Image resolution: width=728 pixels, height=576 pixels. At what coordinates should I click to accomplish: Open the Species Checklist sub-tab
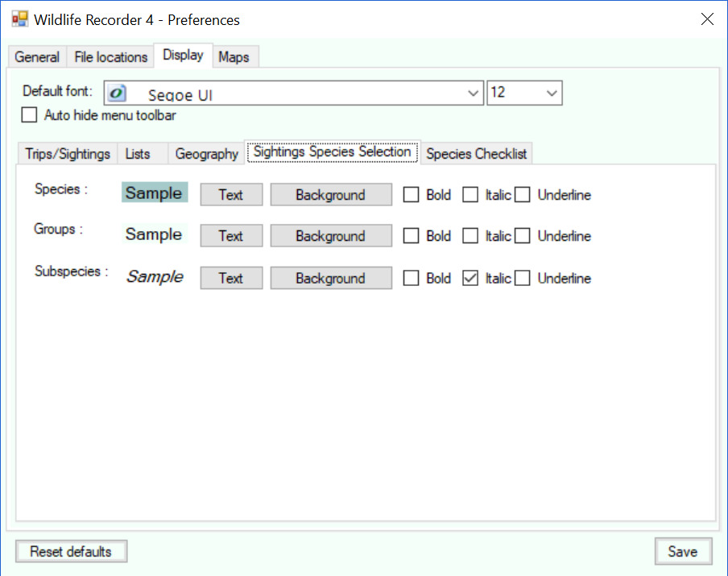pos(477,154)
